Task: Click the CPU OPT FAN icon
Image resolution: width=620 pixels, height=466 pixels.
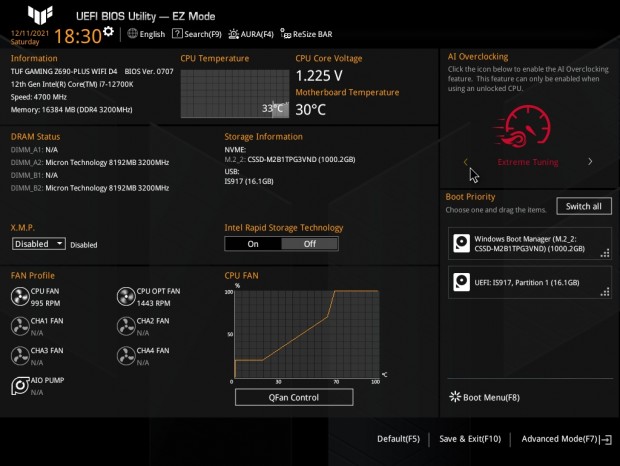Action: [x=126, y=297]
